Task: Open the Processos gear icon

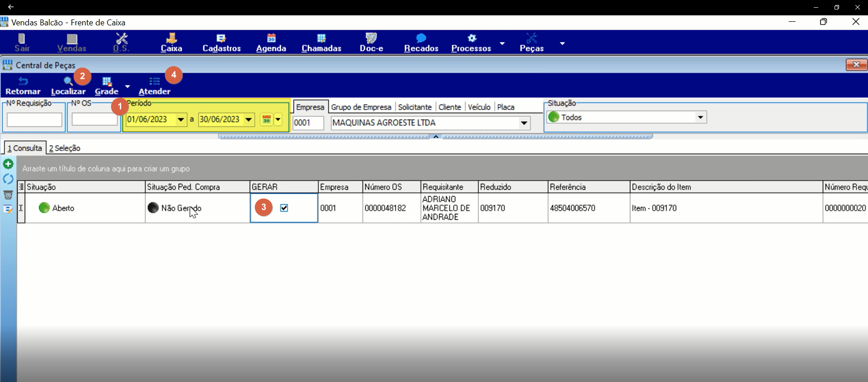Action: coord(471,43)
